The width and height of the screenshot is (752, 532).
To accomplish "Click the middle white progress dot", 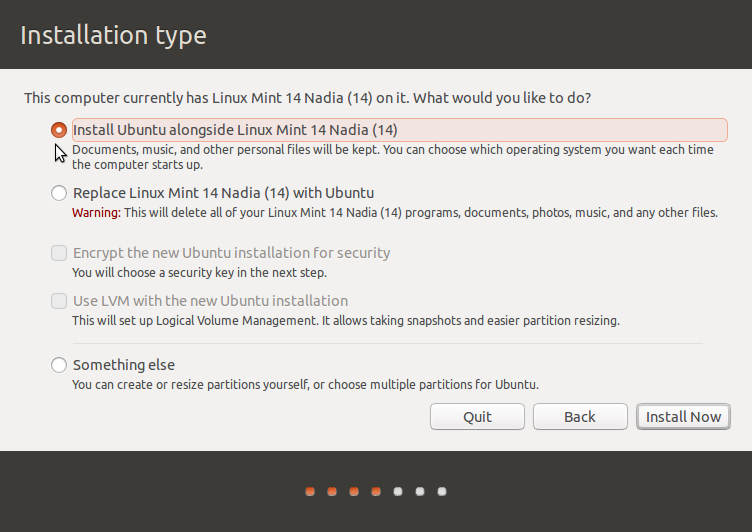I will (420, 491).
